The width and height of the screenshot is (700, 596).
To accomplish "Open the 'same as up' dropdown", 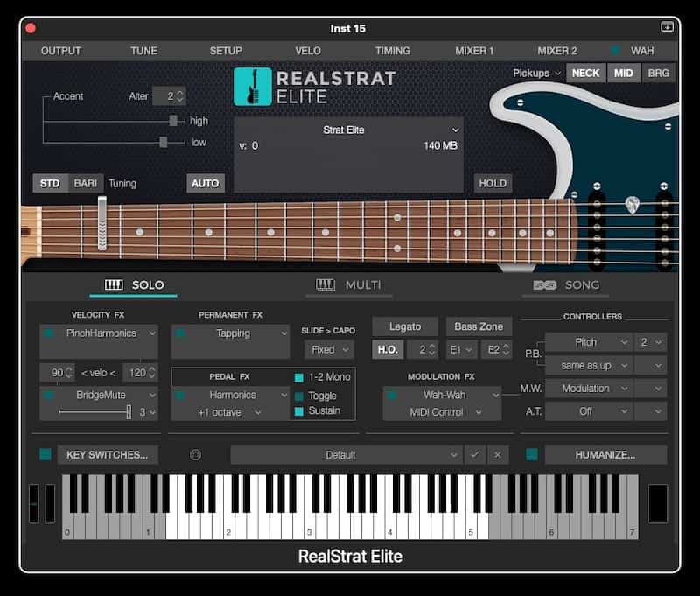I will click(x=588, y=366).
